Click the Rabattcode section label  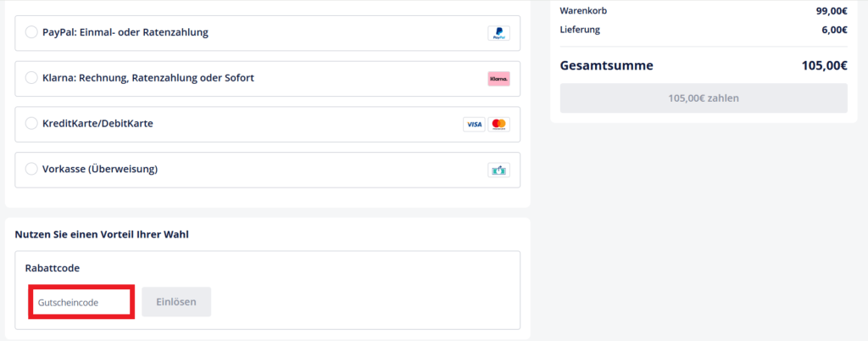click(x=53, y=268)
